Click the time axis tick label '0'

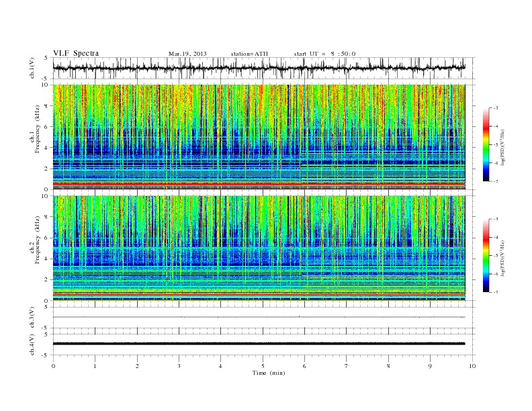pos(53,366)
